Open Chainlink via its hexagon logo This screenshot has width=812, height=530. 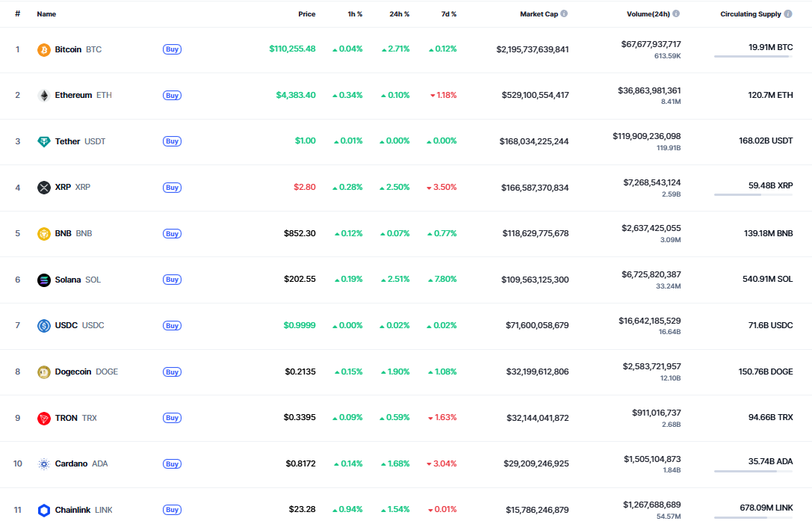pos(44,510)
